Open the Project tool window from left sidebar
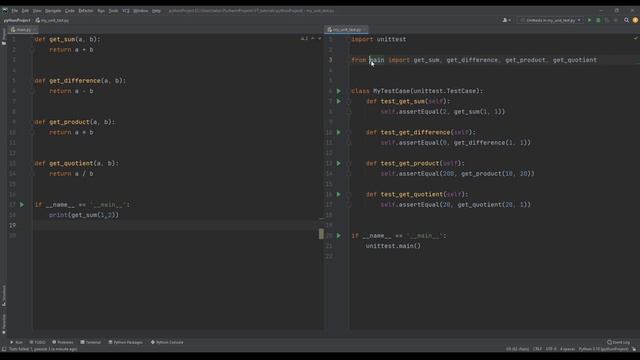This screenshot has width=640, height=360. point(4,36)
